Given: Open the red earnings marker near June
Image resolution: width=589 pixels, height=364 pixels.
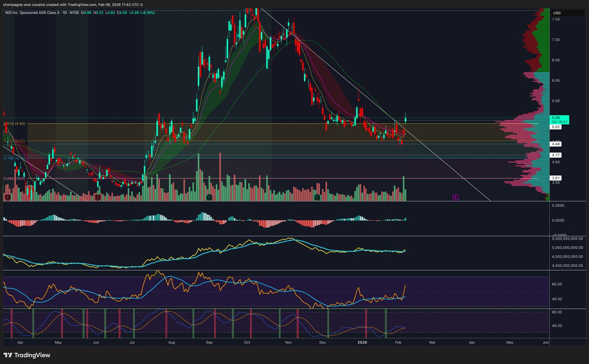Looking at the screenshot, I should 98,197.
